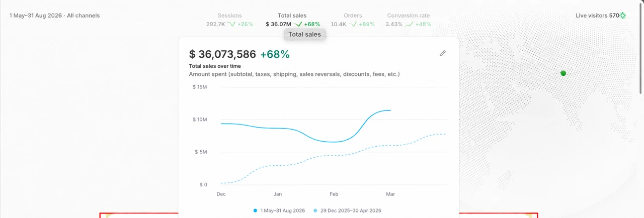The height and width of the screenshot is (218, 644).
Task: Toggle the 29 Dec 2025–30 Apr 2026 legend series
Action: tap(347, 210)
